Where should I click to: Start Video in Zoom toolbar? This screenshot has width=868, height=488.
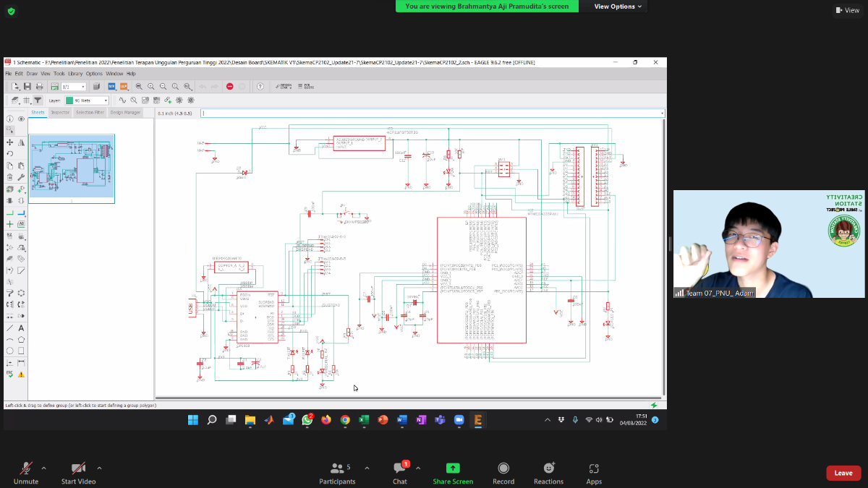coord(78,470)
